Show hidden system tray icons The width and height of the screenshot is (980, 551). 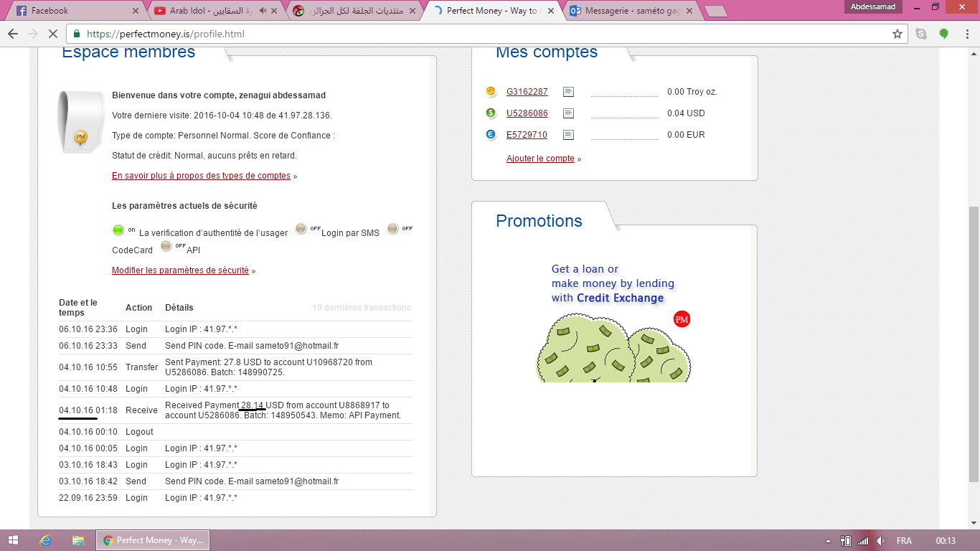(x=828, y=541)
